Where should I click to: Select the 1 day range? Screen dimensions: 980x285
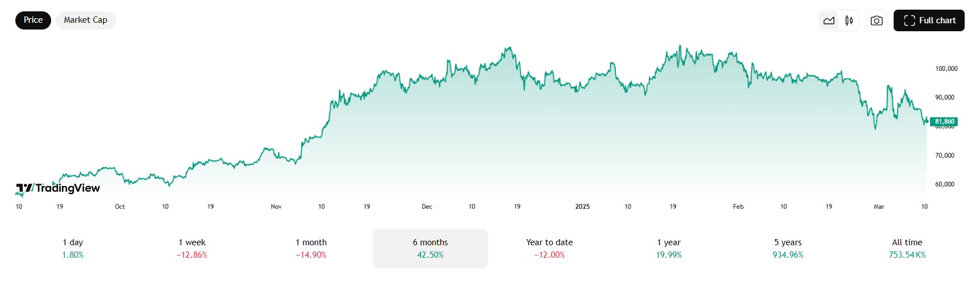[73, 249]
